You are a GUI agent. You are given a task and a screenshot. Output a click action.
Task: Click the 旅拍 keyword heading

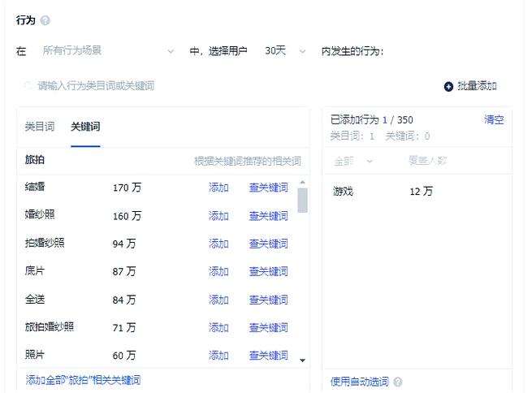35,160
